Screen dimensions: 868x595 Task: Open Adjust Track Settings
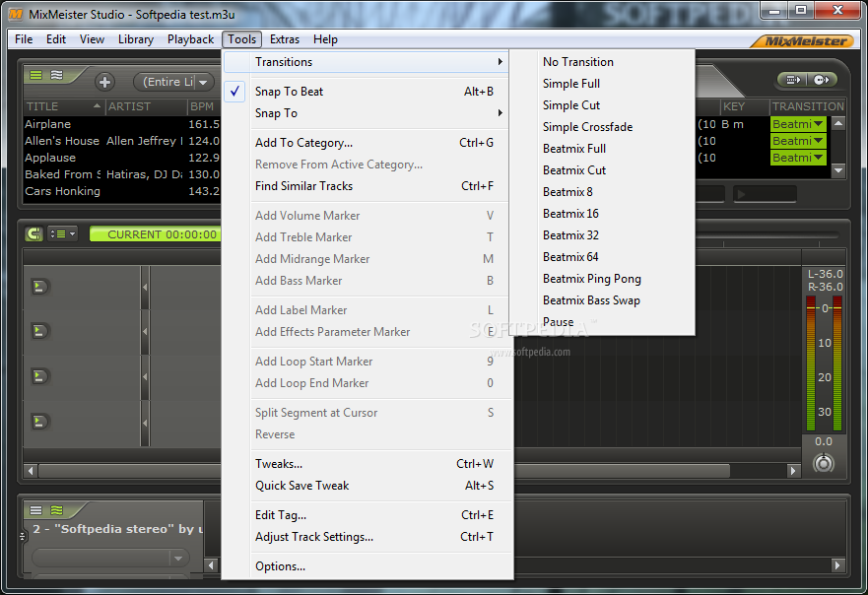tap(367, 537)
